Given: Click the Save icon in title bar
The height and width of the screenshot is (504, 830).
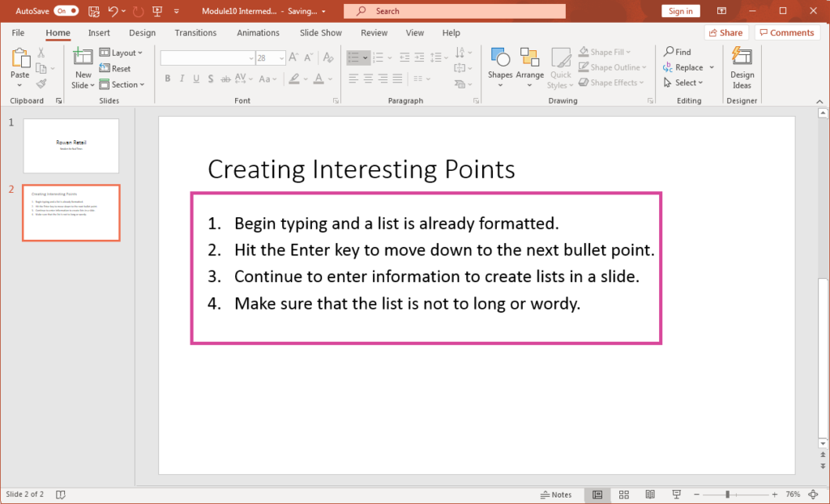Looking at the screenshot, I should pyautogui.click(x=94, y=11).
